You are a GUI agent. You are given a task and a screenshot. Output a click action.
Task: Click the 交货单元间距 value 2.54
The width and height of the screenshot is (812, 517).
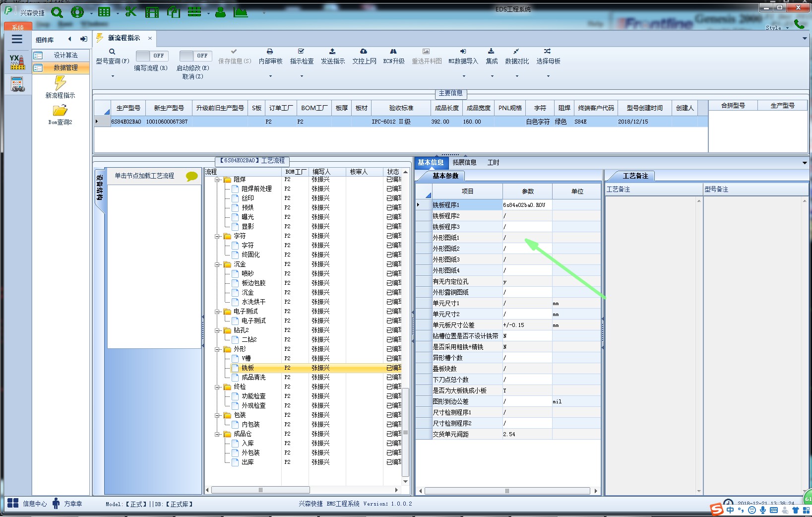tap(527, 434)
